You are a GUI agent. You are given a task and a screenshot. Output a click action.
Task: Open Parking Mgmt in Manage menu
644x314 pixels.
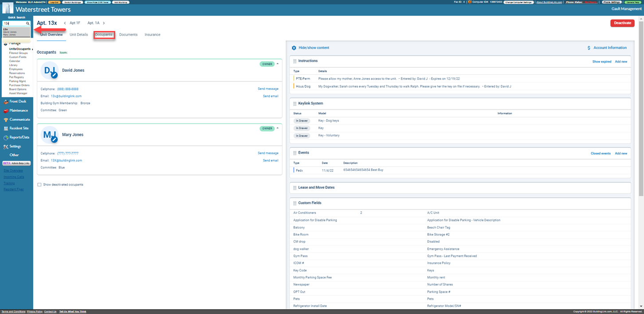(x=17, y=81)
